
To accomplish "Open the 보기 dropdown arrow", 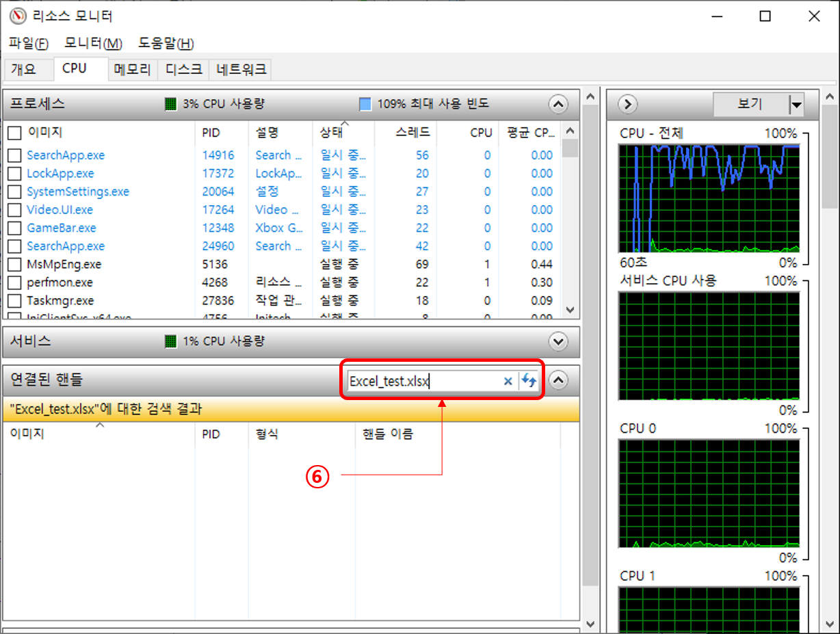I will pyautogui.click(x=798, y=104).
